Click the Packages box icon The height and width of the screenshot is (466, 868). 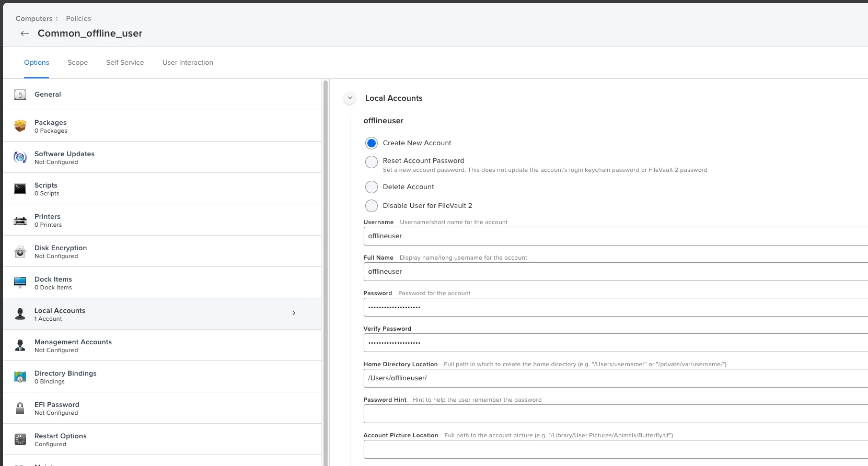click(20, 126)
